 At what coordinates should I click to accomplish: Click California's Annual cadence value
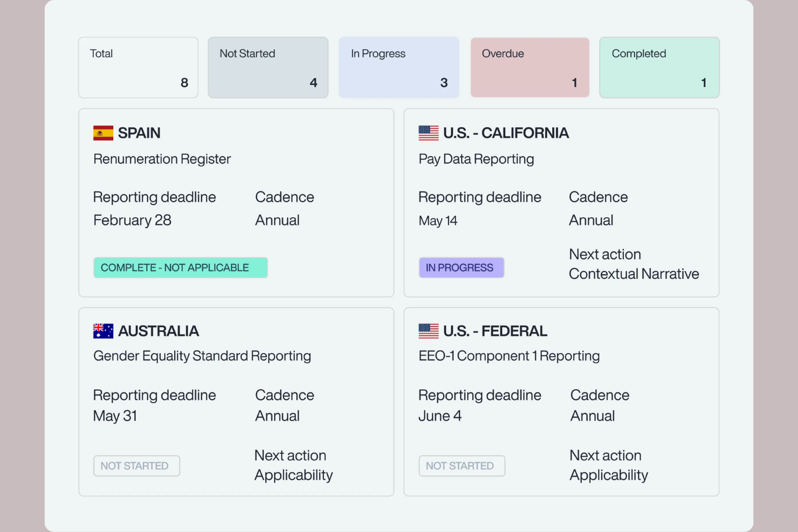point(591,220)
